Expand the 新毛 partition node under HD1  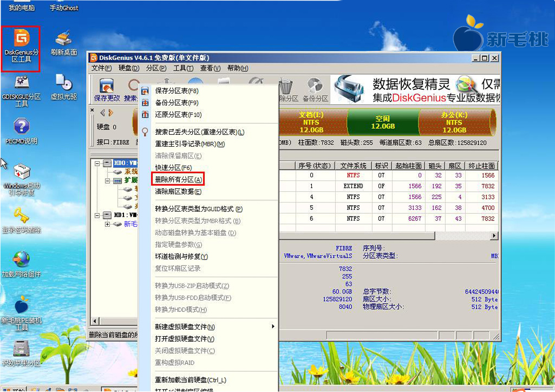click(107, 224)
